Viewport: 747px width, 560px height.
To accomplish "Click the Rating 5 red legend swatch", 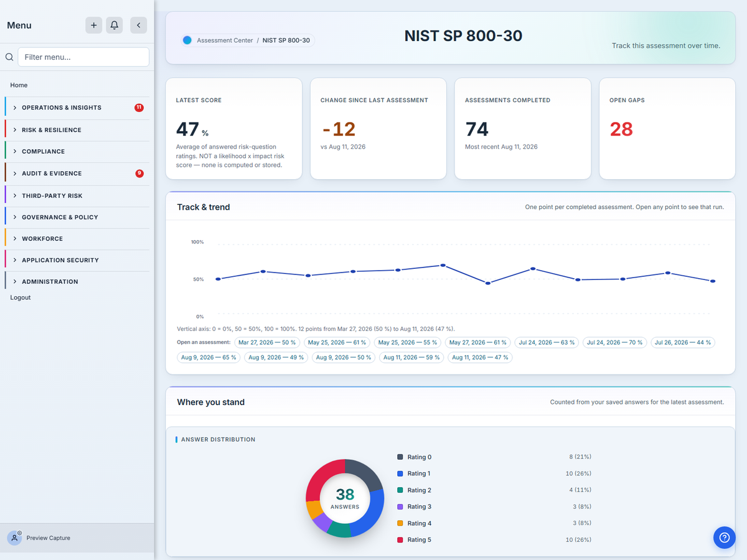I will click(400, 539).
